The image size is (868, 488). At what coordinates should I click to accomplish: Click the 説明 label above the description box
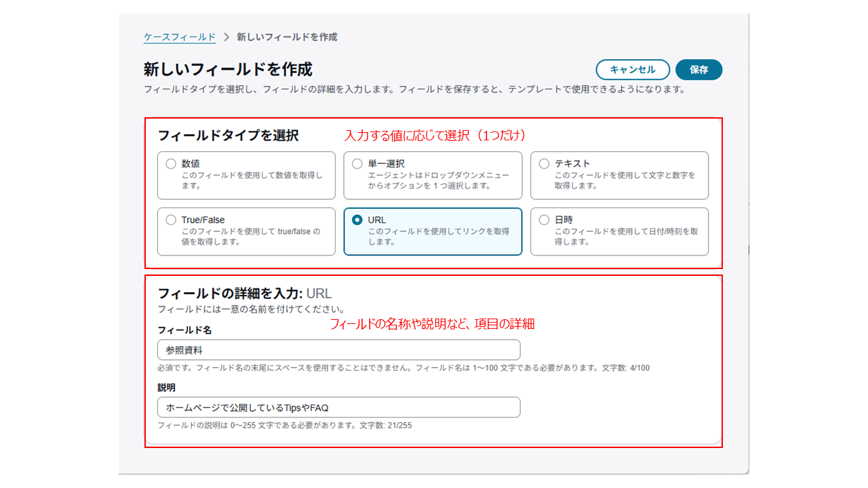166,388
